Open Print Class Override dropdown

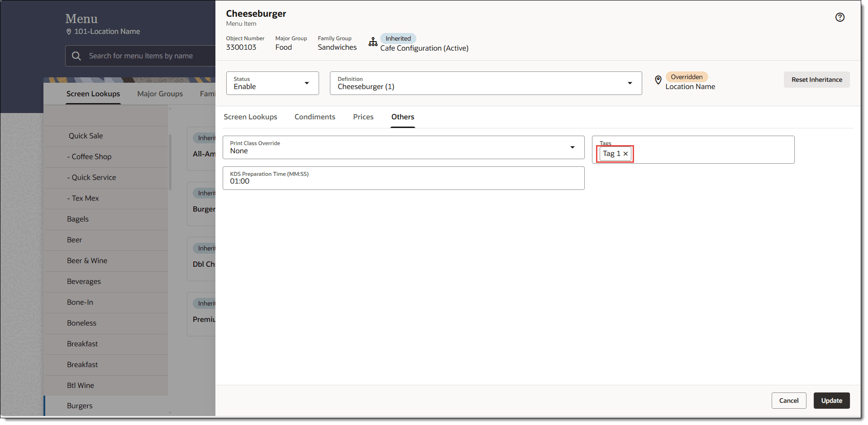(x=403, y=147)
